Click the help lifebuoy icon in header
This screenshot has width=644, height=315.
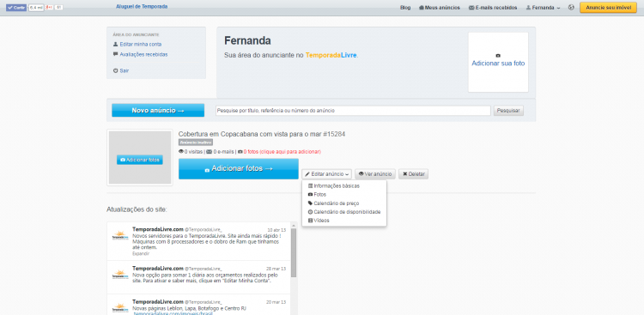pos(571,8)
